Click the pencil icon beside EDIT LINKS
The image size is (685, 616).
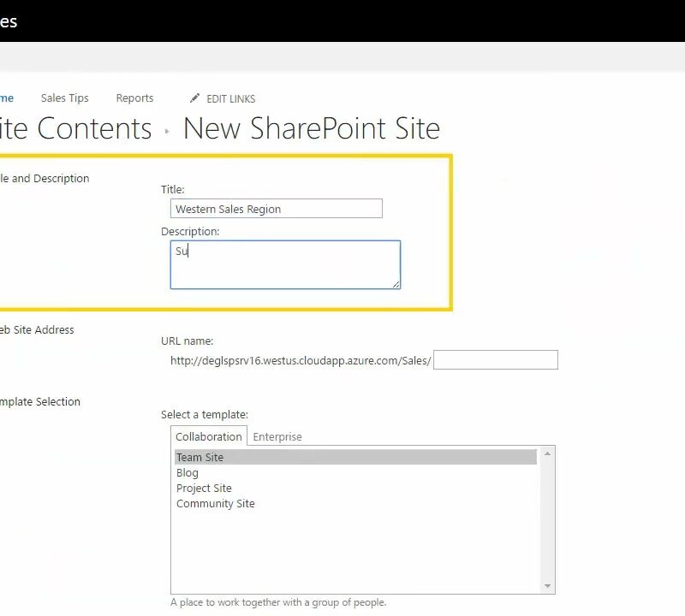tap(194, 98)
